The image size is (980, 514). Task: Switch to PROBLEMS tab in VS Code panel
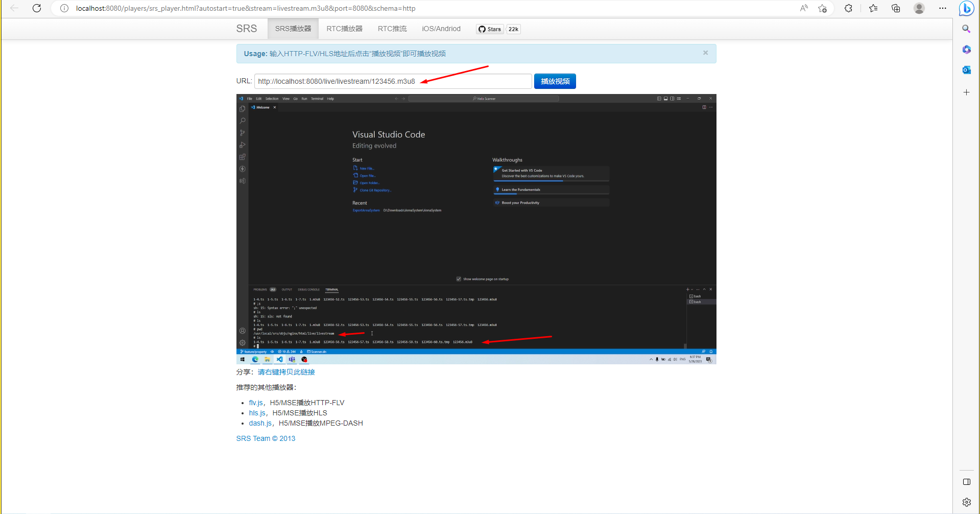260,290
